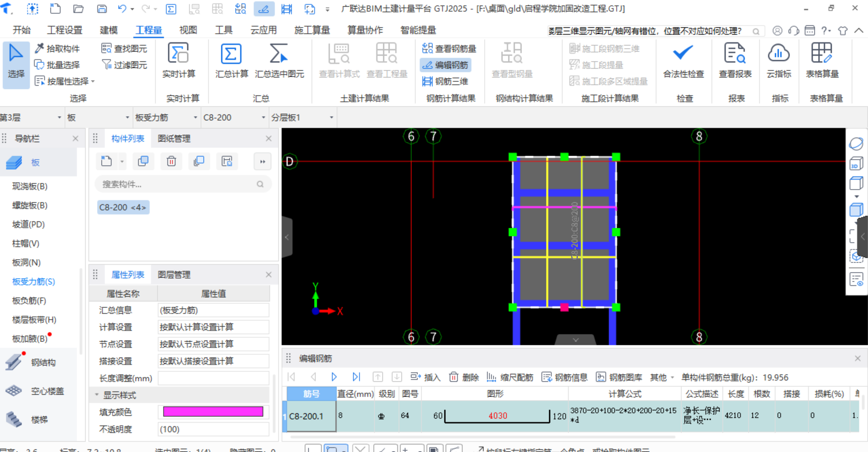Open 云指标 cloud indicators
The width and height of the screenshot is (868, 452).
point(779,61)
